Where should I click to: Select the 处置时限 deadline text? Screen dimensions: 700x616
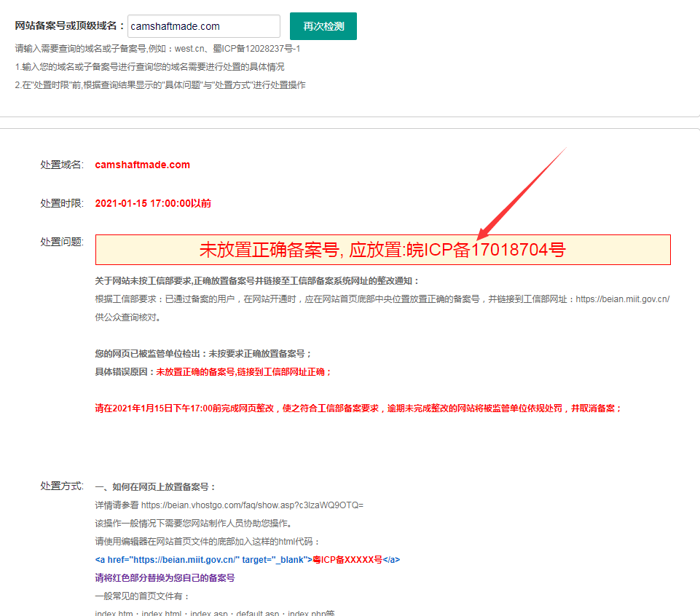click(x=152, y=203)
